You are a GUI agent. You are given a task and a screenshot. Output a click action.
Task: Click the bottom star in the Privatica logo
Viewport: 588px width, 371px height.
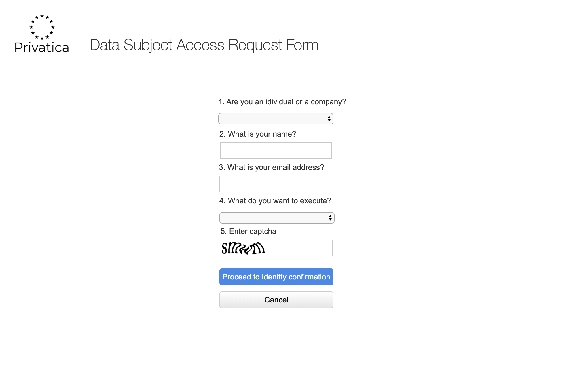pos(42,38)
